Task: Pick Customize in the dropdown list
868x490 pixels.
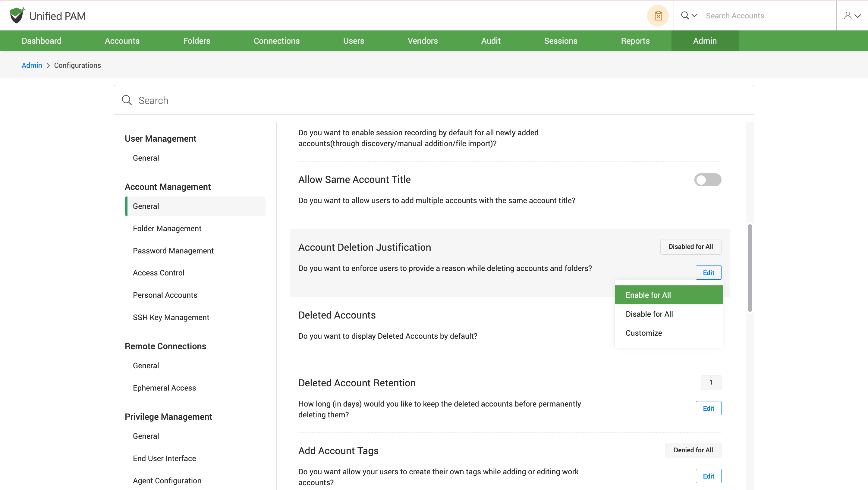Action: 643,333
